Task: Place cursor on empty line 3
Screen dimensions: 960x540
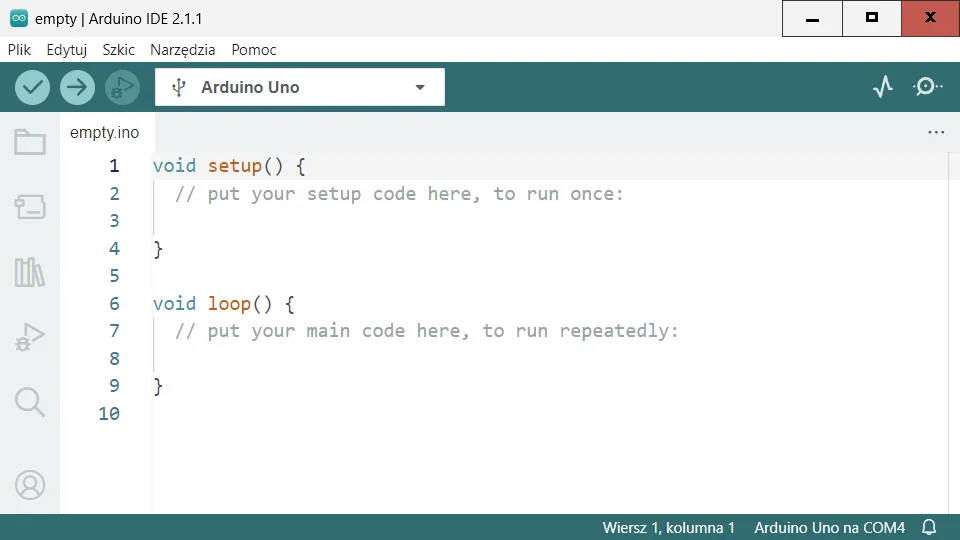Action: tap(551, 221)
